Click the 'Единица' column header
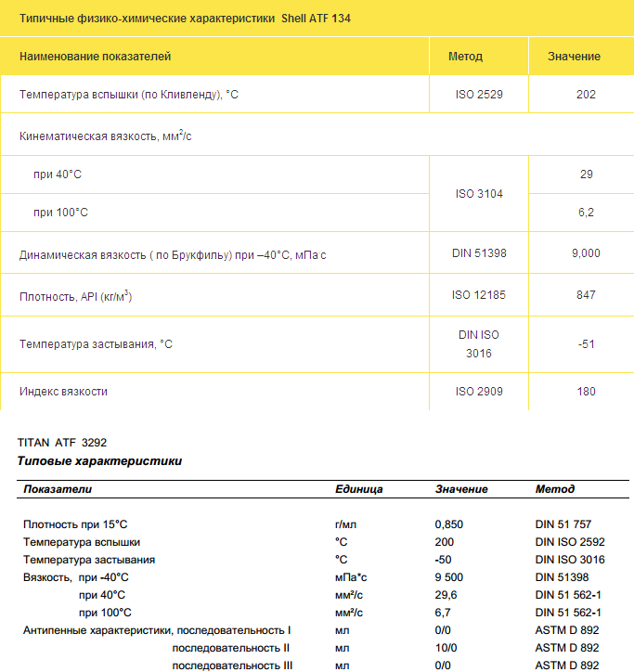The height and width of the screenshot is (672, 634). (358, 489)
